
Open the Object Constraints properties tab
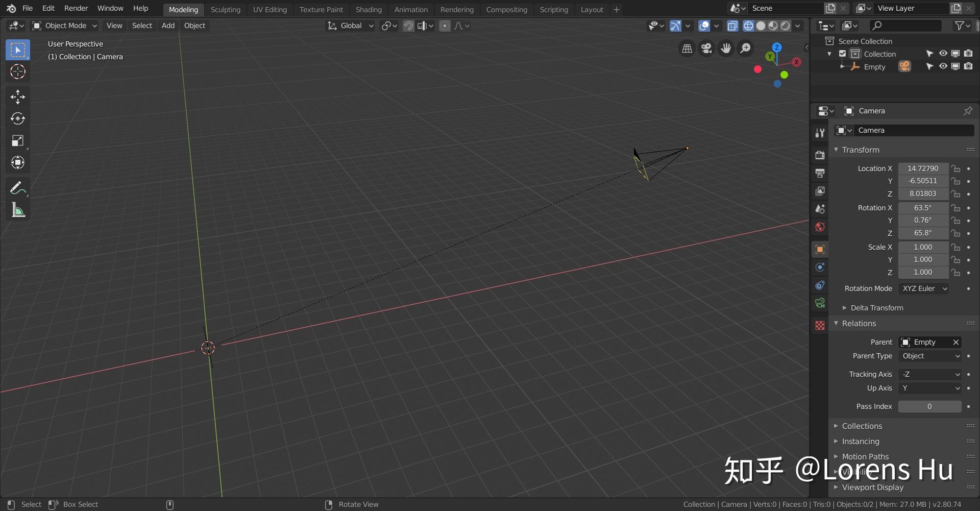click(820, 285)
